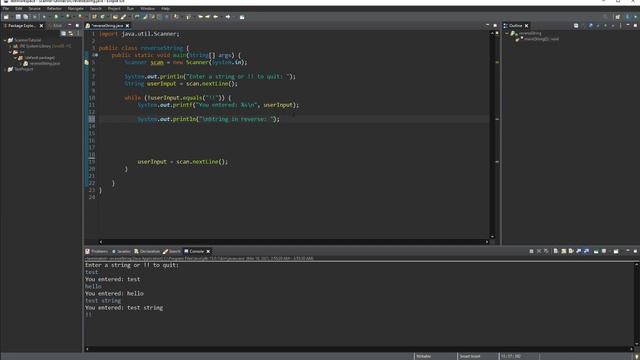Image resolution: width=640 pixels, height=360 pixels.
Task: Close the Outline view tab
Action: (527, 26)
